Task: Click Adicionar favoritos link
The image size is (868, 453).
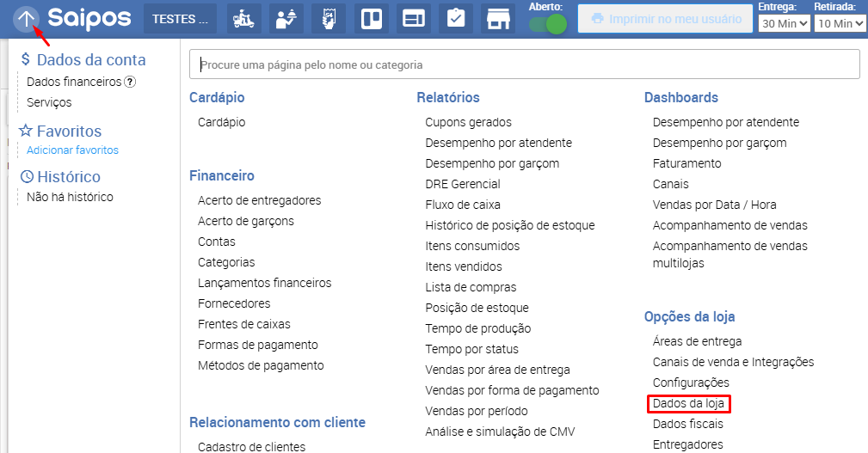Action: point(72,150)
